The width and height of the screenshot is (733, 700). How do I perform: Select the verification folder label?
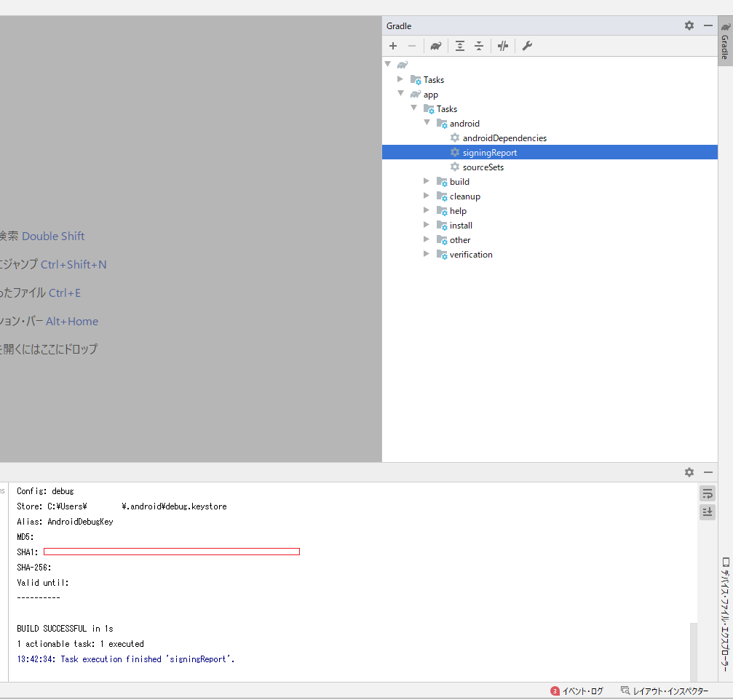pyautogui.click(x=471, y=255)
